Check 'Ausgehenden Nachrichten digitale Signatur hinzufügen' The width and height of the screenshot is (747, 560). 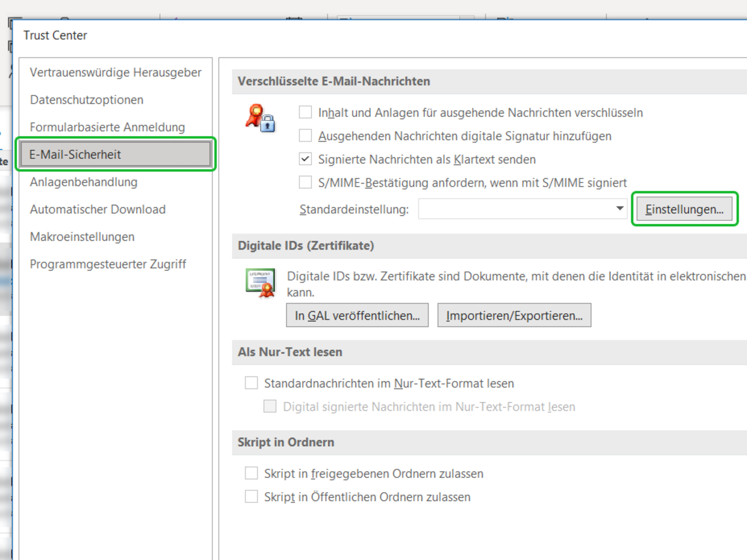click(x=306, y=135)
